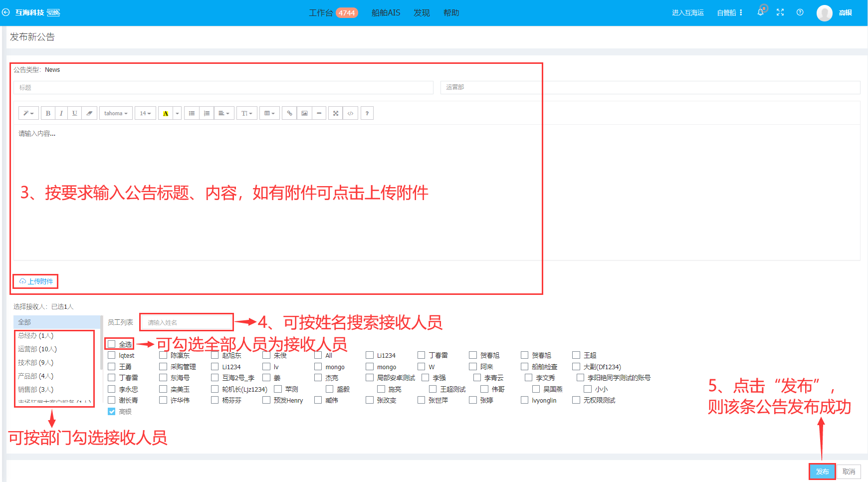Screen dimensions: 868x482
Task: Click the 请输入姓名 name search field
Action: tap(187, 322)
